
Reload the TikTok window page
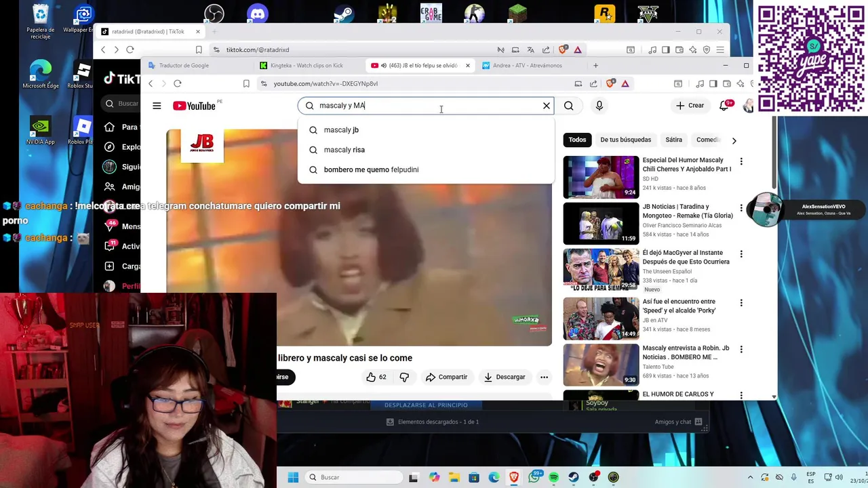tap(130, 49)
